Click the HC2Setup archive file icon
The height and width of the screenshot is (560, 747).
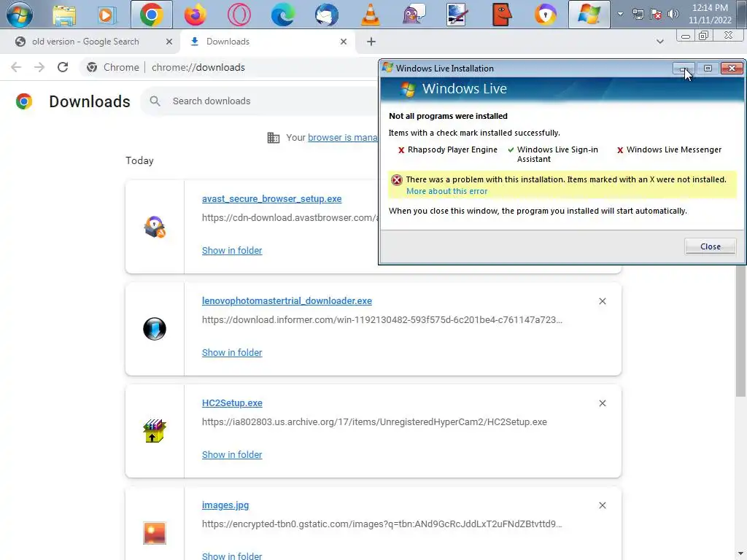click(x=155, y=431)
